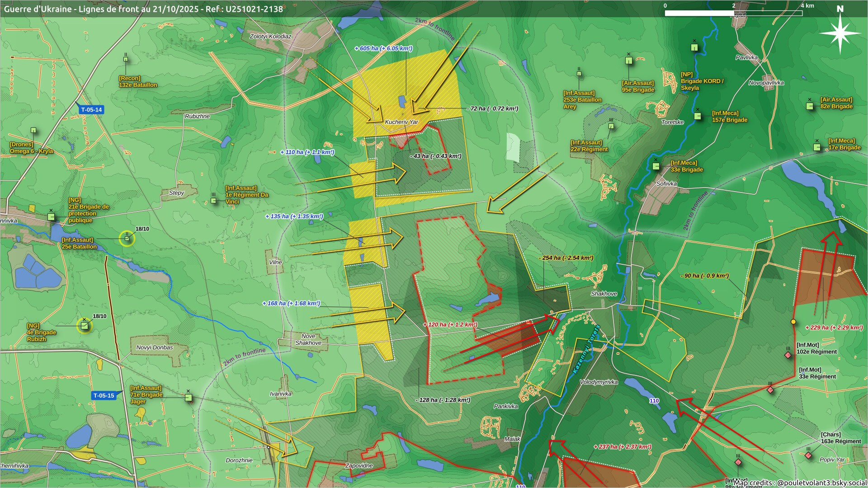Click the Kucheriv Yar town label
Image resolution: width=868 pixels, height=488 pixels.
401,122
